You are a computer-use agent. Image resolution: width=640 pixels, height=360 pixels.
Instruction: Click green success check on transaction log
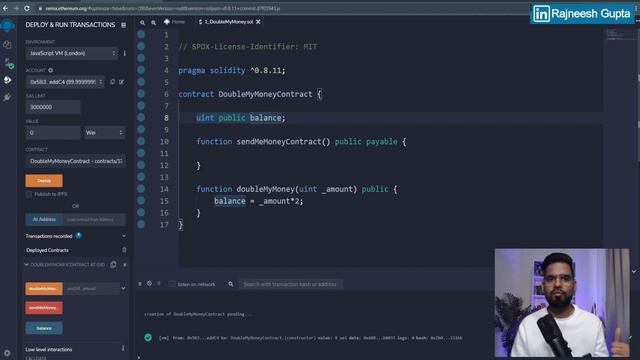(x=148, y=338)
